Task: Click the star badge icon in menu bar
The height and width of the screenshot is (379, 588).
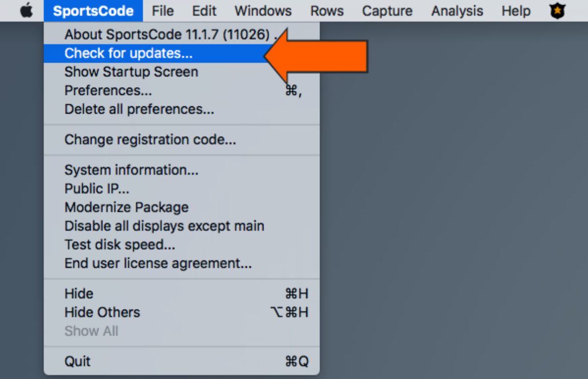Action: point(558,11)
